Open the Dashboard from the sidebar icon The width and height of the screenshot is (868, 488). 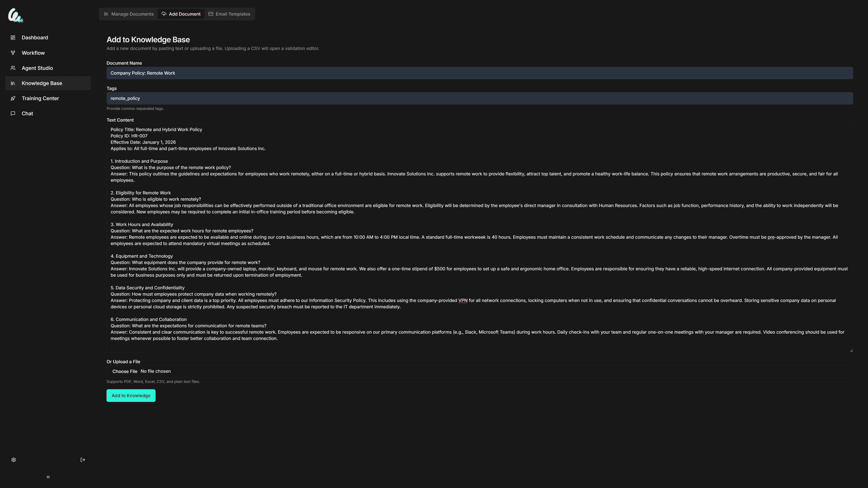[13, 37]
